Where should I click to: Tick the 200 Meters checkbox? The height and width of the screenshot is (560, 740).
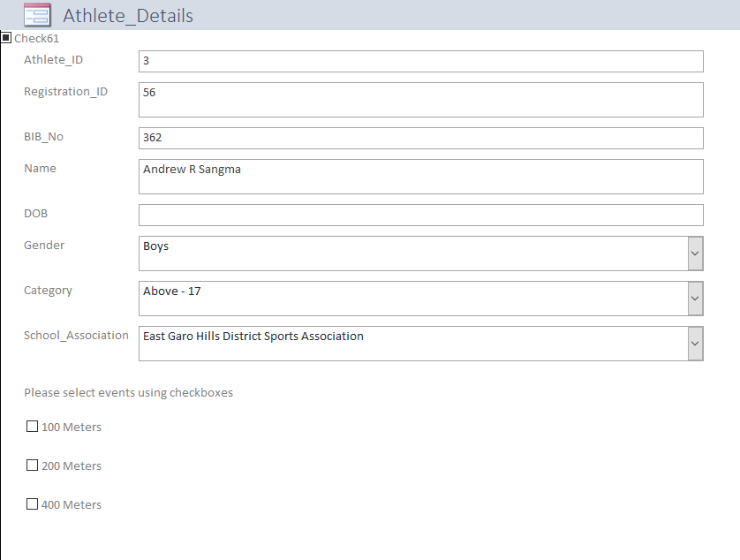click(x=33, y=465)
